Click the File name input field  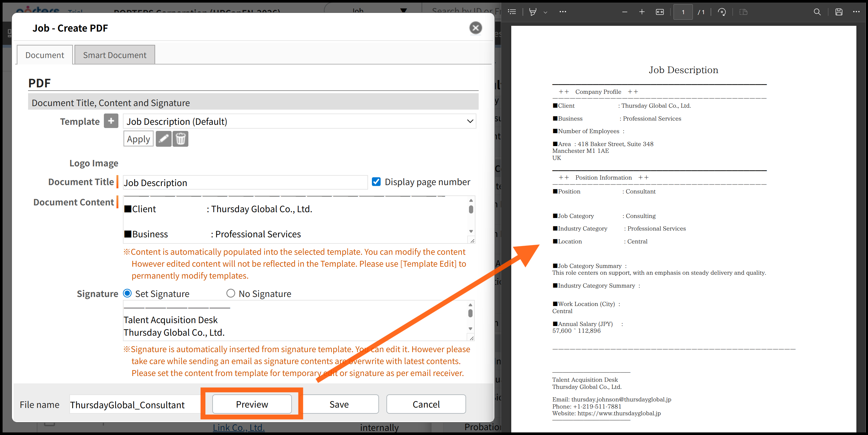[135, 405]
